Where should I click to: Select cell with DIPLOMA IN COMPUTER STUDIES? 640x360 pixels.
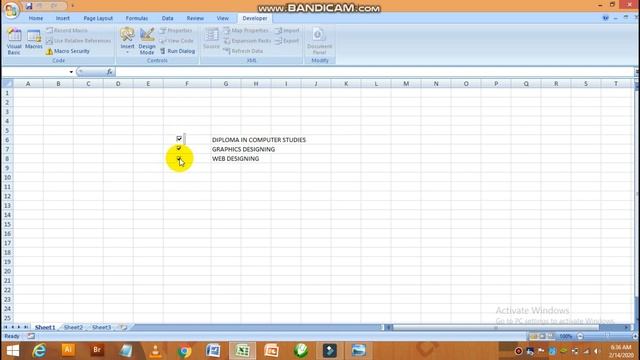click(x=226, y=140)
